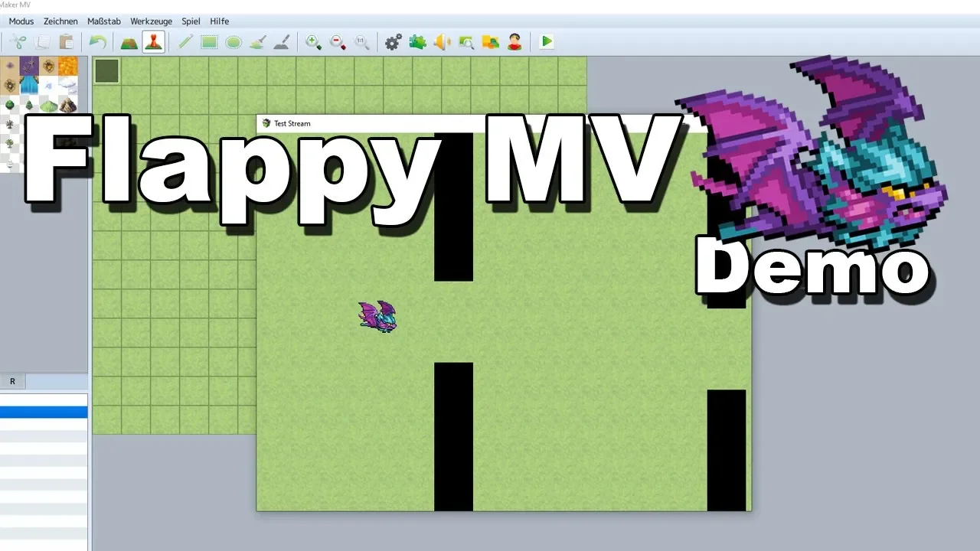Pick the bare dead tree tile
Viewport: 980px width, 551px height.
tap(9, 124)
